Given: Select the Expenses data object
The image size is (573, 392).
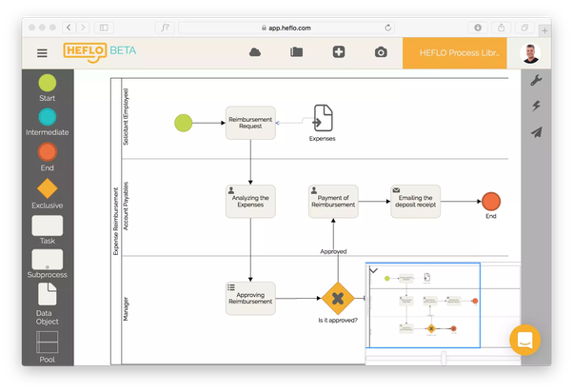Looking at the screenshot, I should pyautogui.click(x=323, y=118).
